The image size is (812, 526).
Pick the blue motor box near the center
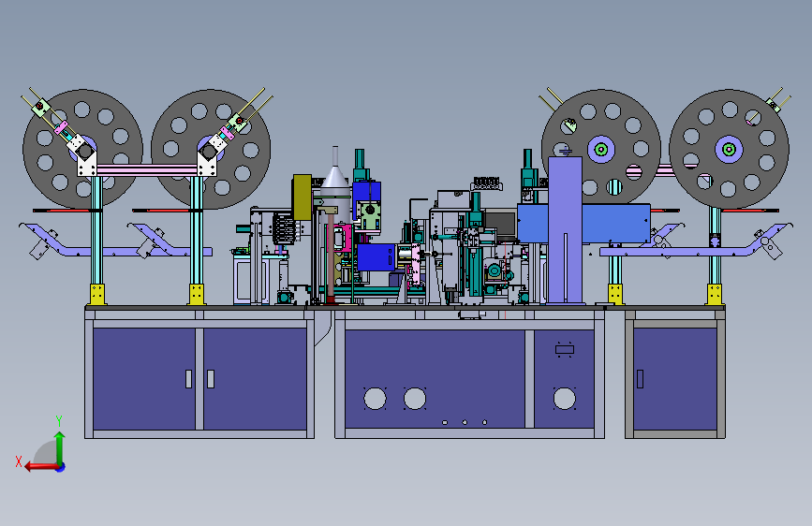(376, 257)
